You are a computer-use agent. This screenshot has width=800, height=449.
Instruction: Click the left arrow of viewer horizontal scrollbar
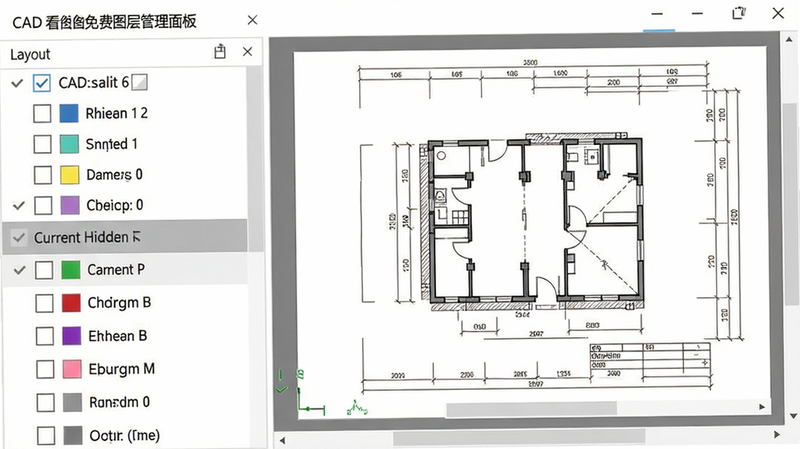pyautogui.click(x=282, y=439)
